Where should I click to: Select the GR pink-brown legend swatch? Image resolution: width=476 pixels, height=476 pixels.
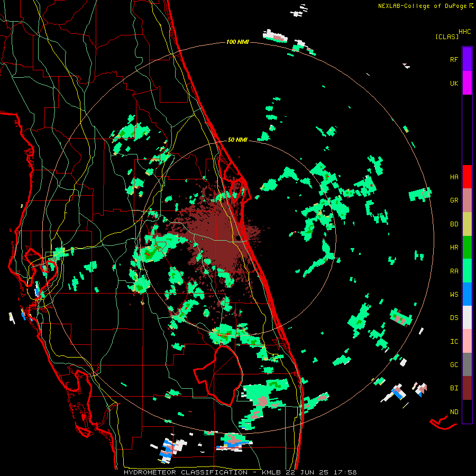click(467, 200)
